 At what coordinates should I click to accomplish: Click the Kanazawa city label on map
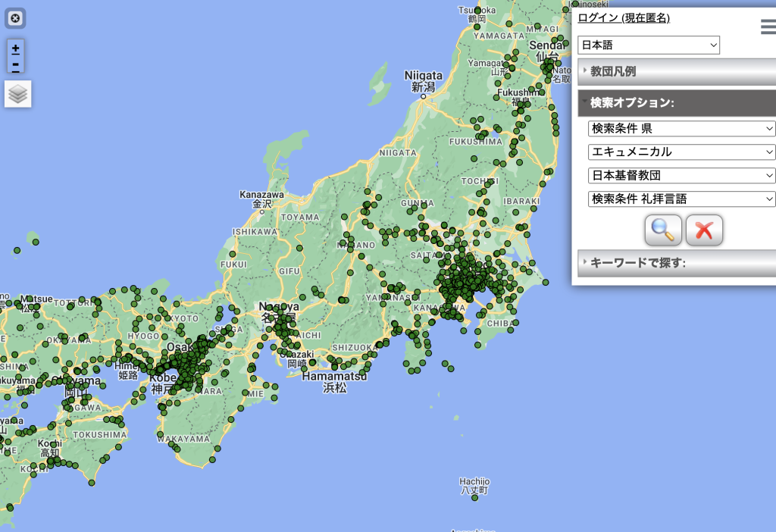pos(261,195)
